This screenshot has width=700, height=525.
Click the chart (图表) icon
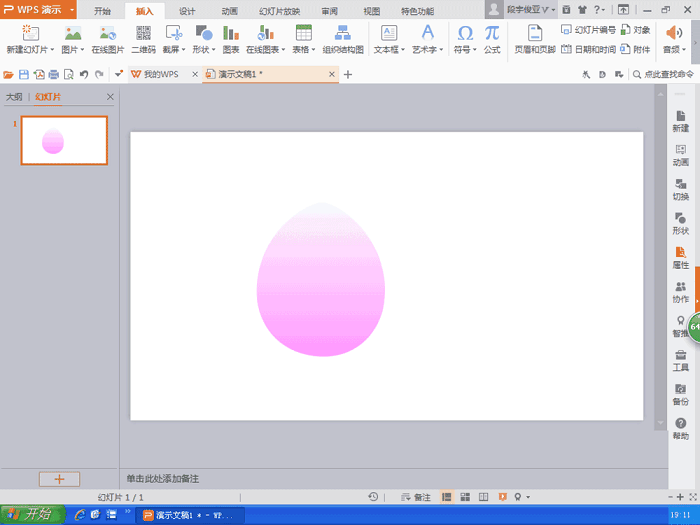coord(231,39)
